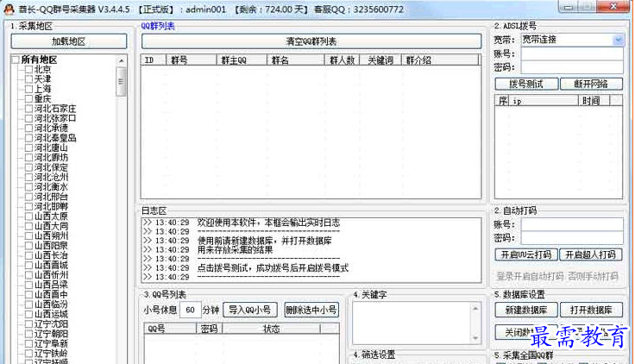Click the 清空QQ群列表 button

[x=311, y=41]
